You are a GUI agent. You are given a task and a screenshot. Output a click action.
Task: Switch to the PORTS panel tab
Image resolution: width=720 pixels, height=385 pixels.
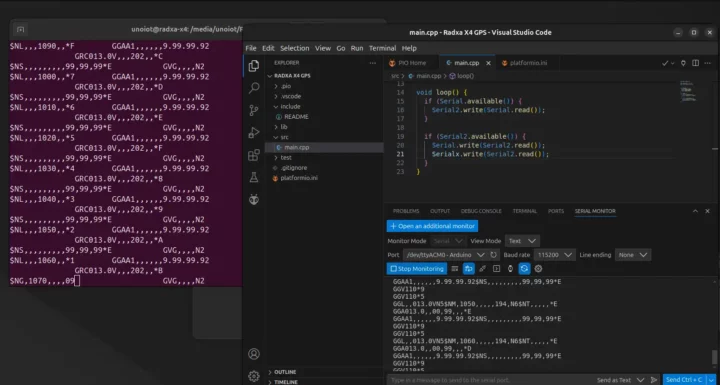pyautogui.click(x=556, y=211)
